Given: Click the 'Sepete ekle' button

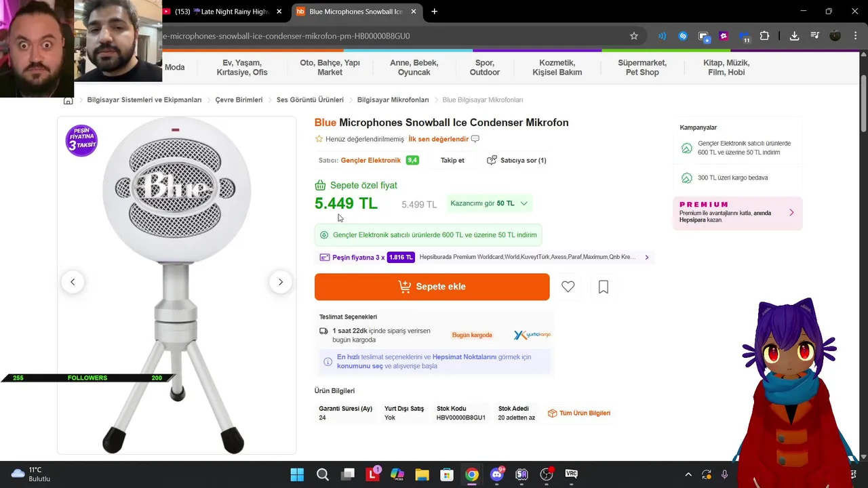Looking at the screenshot, I should click(432, 287).
